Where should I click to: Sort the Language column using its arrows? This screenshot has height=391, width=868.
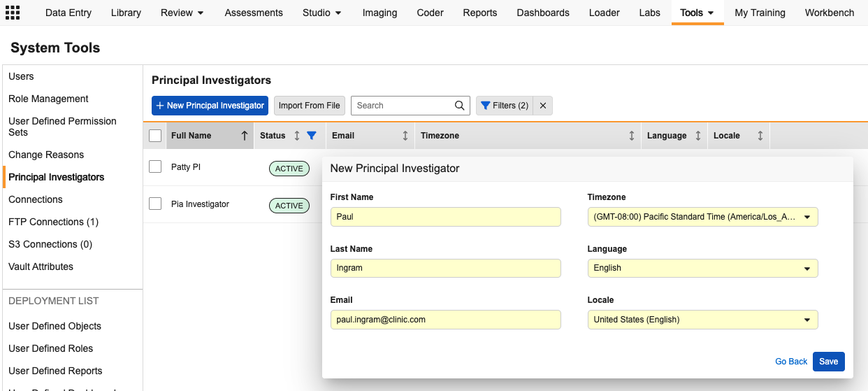click(697, 136)
